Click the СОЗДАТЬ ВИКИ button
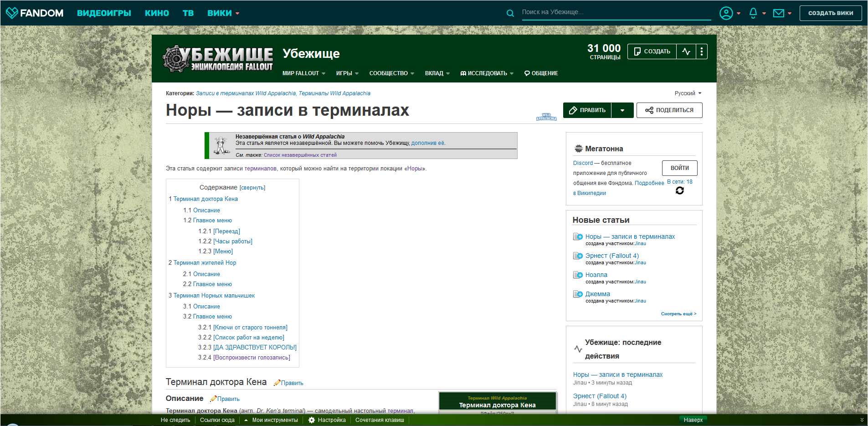This screenshot has width=868, height=426. [831, 13]
